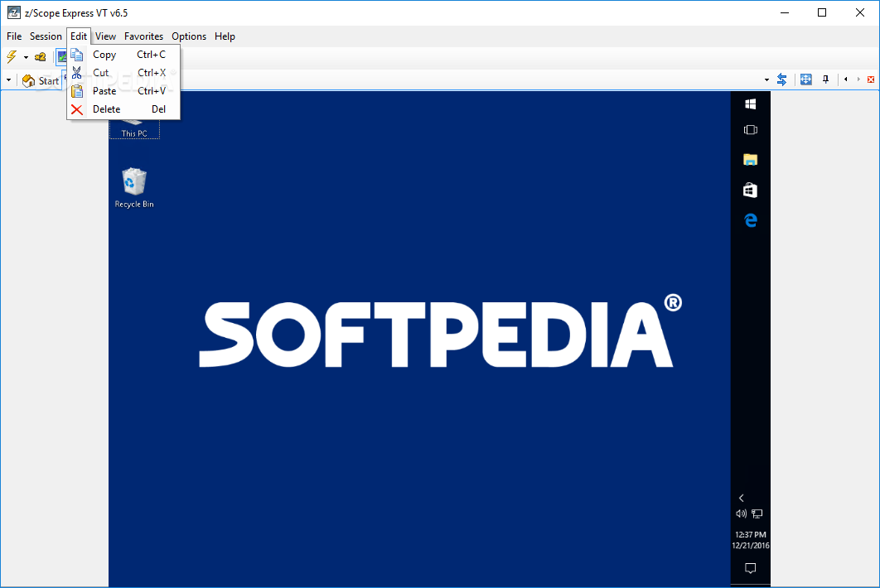Open the File menu
The width and height of the screenshot is (880, 588).
(x=14, y=36)
